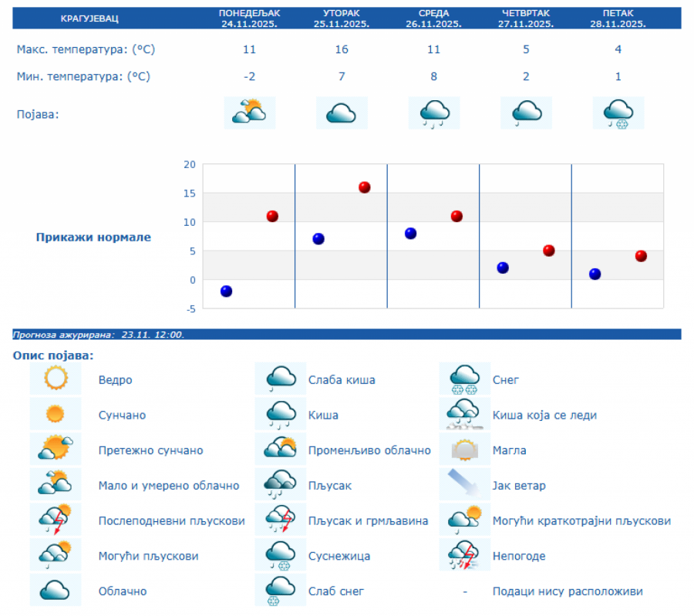The width and height of the screenshot is (694, 616).
Task: Click Tuesday's red max temperature dot
Action: coord(365,187)
